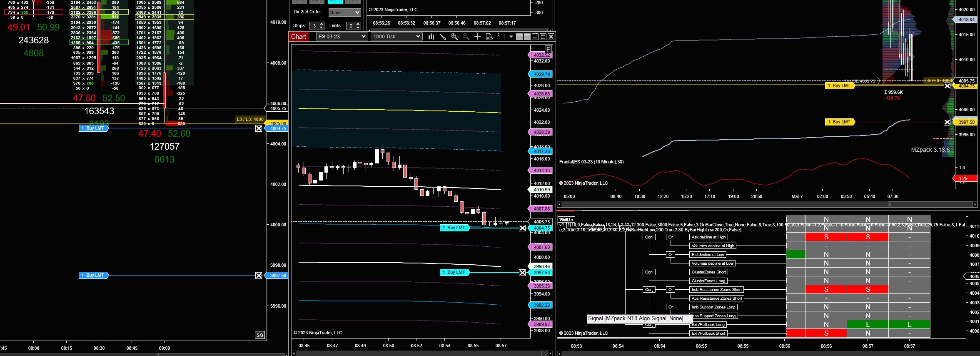Click the Pattern root box in signal tree
Viewport: 980px width, 356px height.
coord(566,220)
